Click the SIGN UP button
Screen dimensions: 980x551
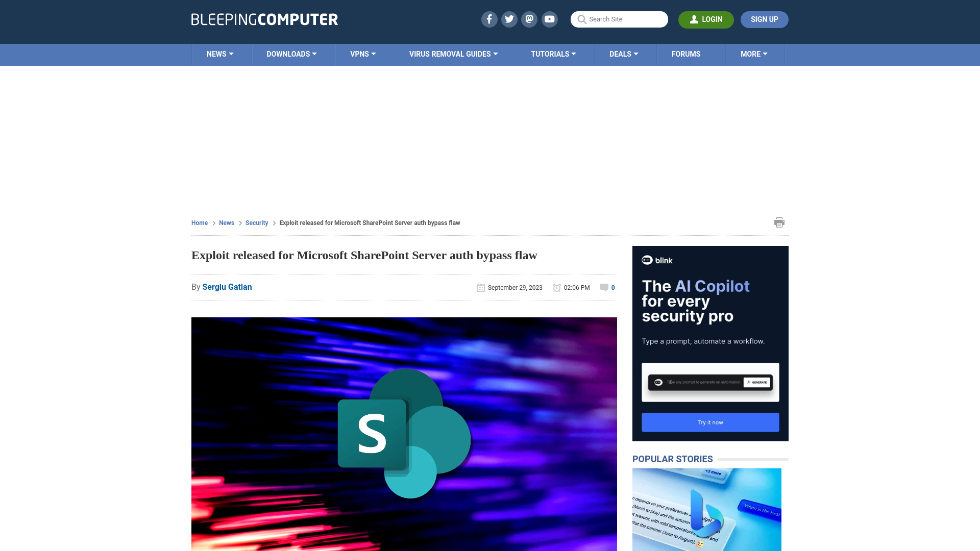(x=765, y=19)
